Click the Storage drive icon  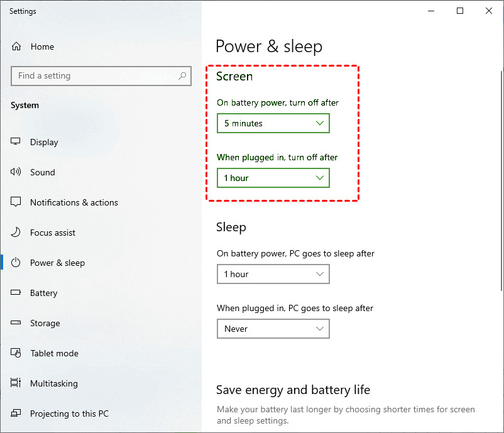pos(16,322)
